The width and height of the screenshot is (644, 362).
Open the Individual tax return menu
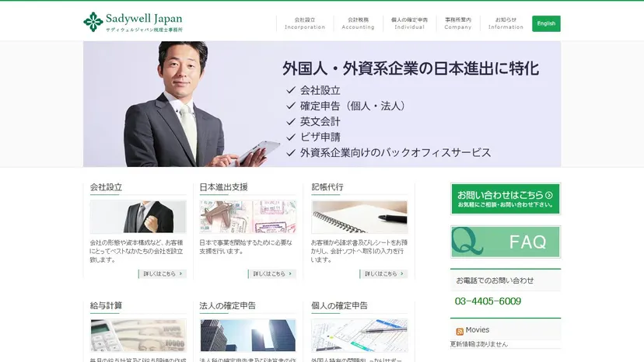coord(409,23)
